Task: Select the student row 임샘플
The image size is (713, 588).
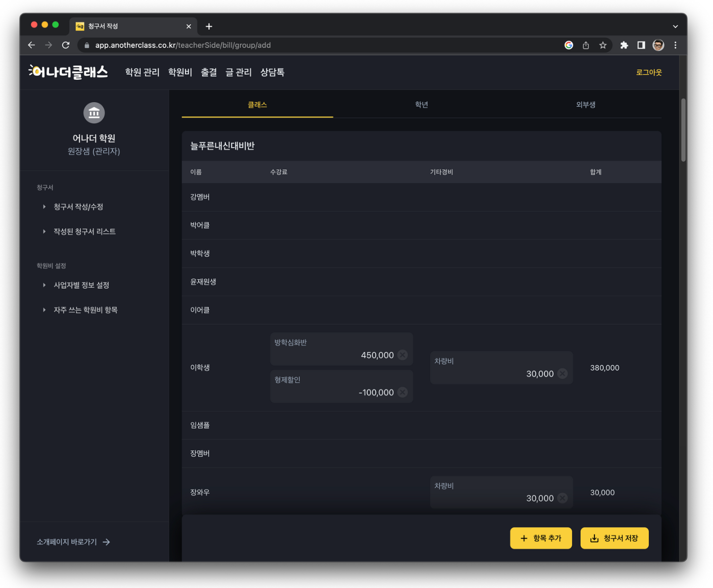Action: tap(422, 425)
